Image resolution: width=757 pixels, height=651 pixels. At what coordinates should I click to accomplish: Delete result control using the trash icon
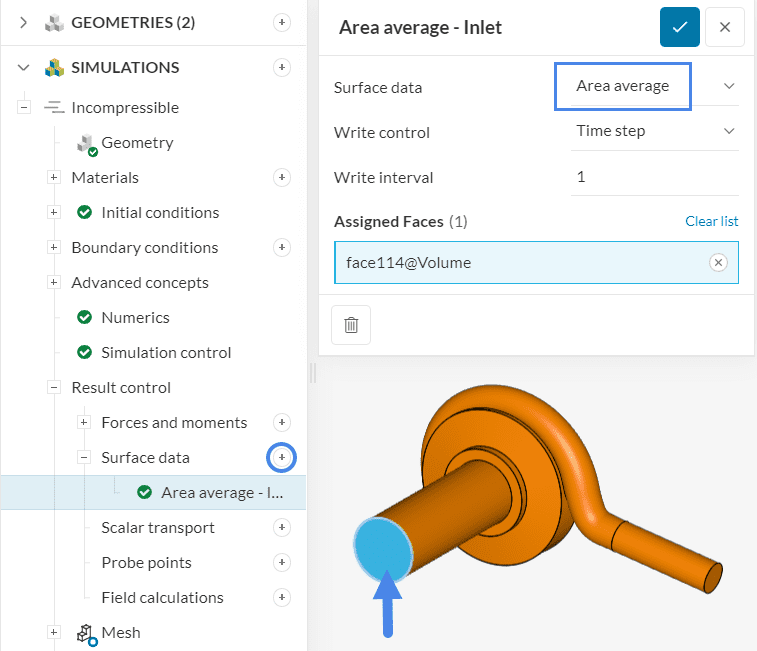coord(351,325)
